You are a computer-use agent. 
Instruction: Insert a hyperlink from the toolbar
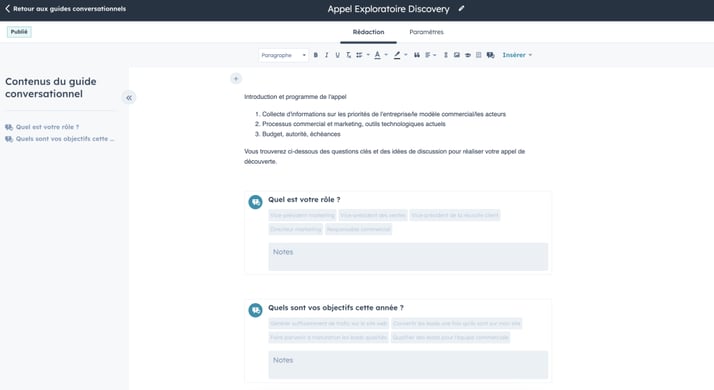pyautogui.click(x=468, y=55)
